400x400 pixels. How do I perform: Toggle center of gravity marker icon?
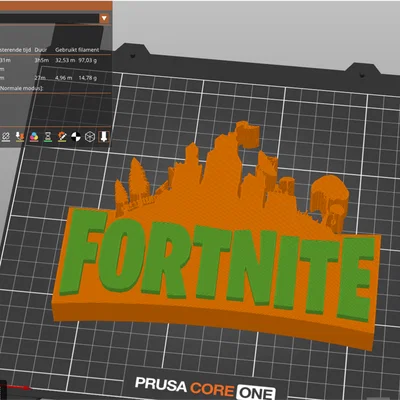76,137
